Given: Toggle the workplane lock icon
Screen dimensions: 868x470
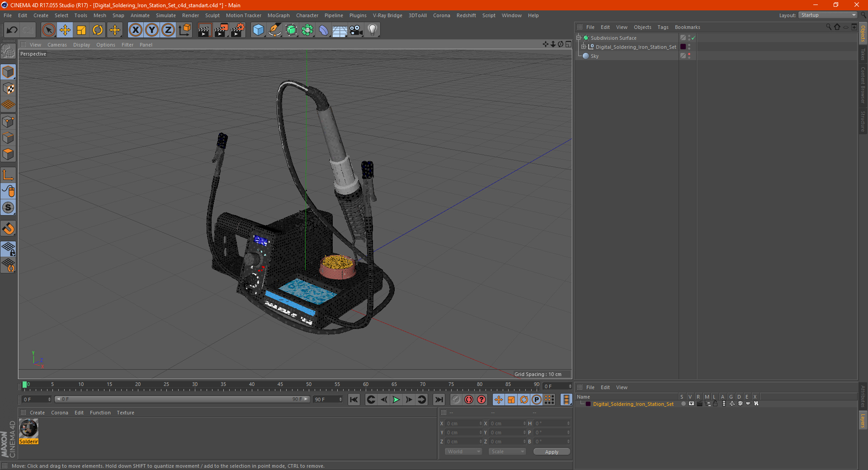Looking at the screenshot, I should [x=8, y=249].
